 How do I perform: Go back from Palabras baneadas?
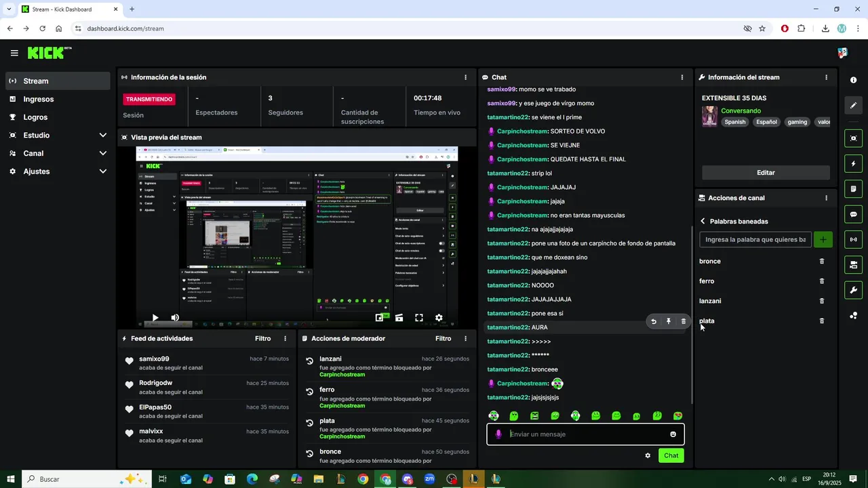point(703,221)
